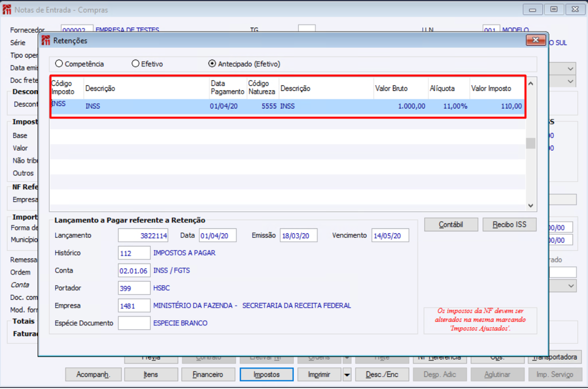This screenshot has width=588, height=389.
Task: Click the Aglutinar button
Action: pos(497,374)
